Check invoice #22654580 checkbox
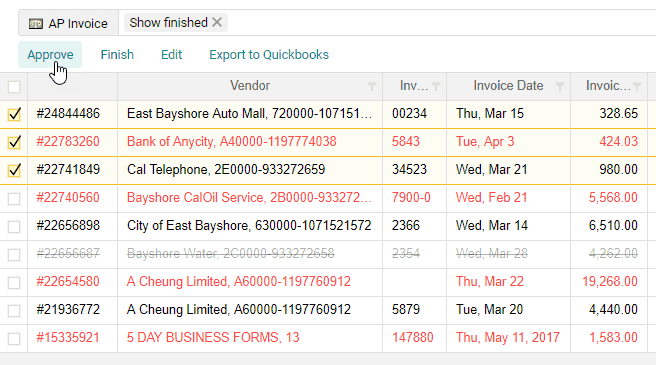The image size is (656, 365). click(14, 283)
